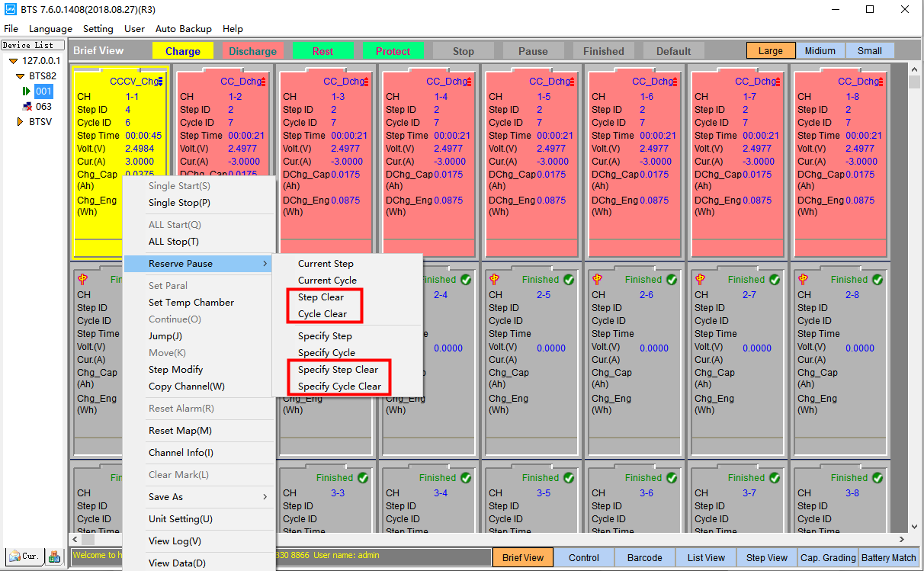Click the red discharge indicator on channel 1-8

881,82
